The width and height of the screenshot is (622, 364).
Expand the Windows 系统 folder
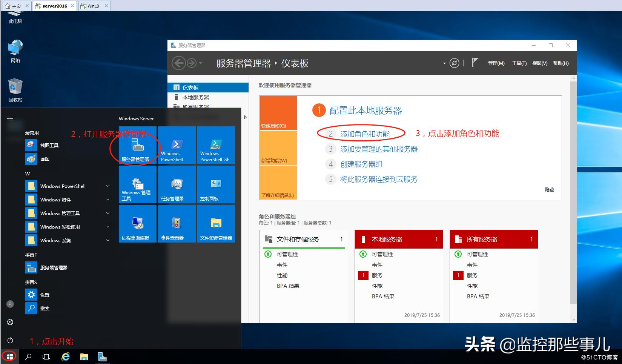(108, 240)
